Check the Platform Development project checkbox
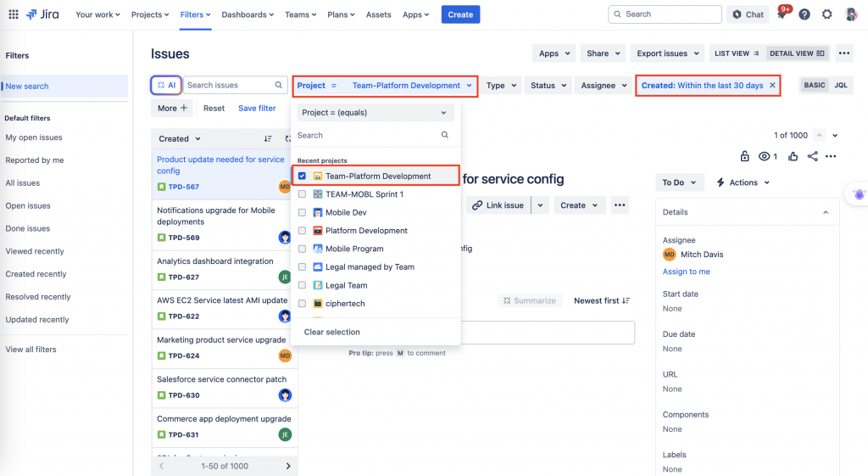 [302, 231]
